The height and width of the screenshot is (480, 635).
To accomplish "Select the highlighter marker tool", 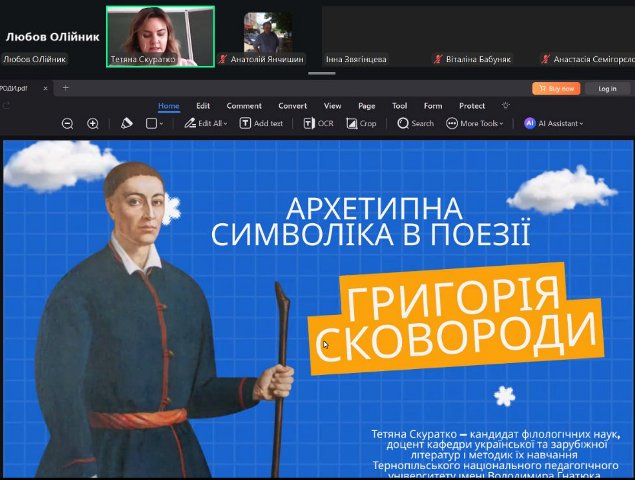I will click(126, 123).
